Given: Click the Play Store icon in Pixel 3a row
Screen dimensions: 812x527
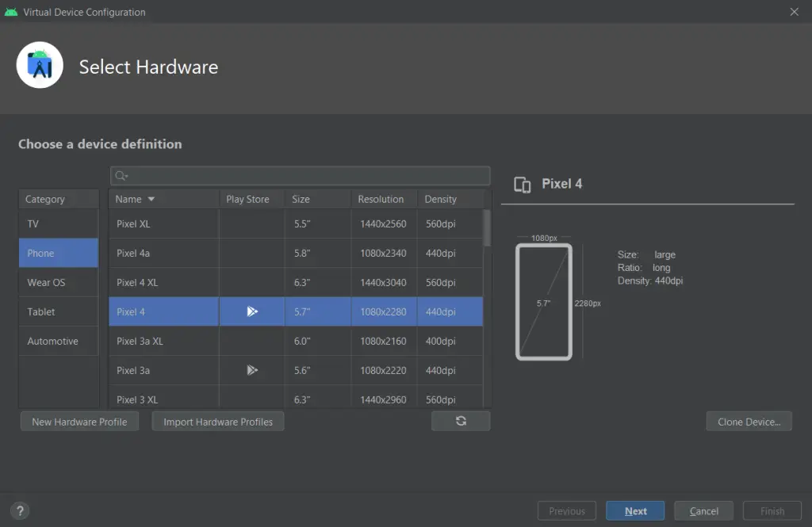Looking at the screenshot, I should point(252,370).
